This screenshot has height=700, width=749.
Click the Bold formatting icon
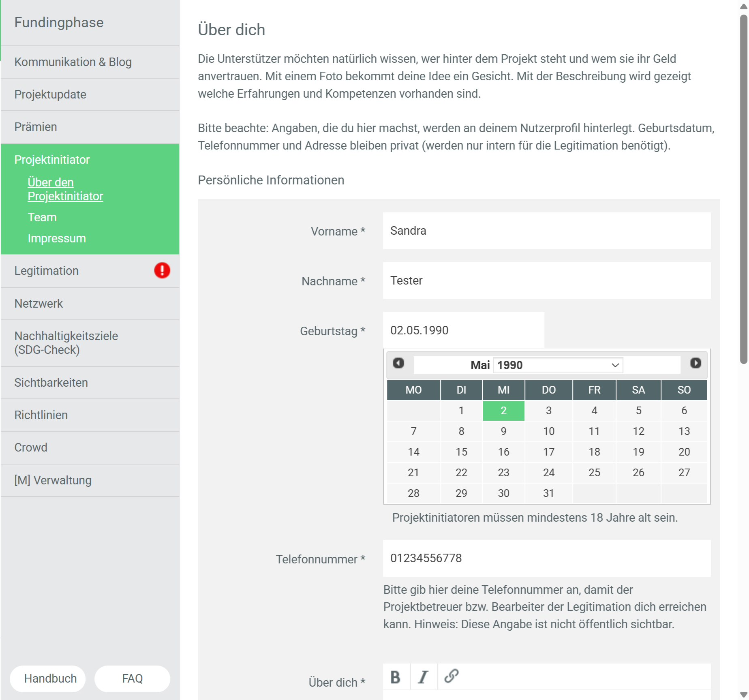point(396,676)
